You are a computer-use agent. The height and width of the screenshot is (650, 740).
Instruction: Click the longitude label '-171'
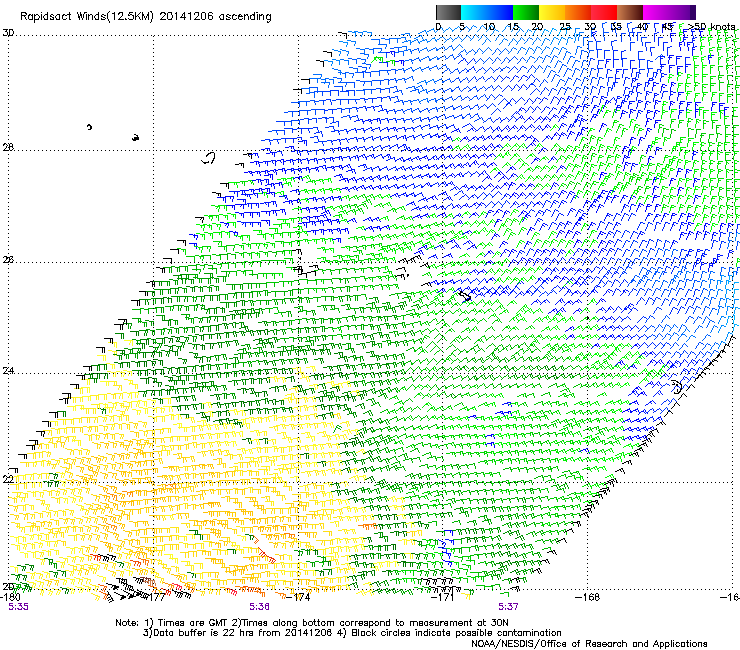(444, 597)
